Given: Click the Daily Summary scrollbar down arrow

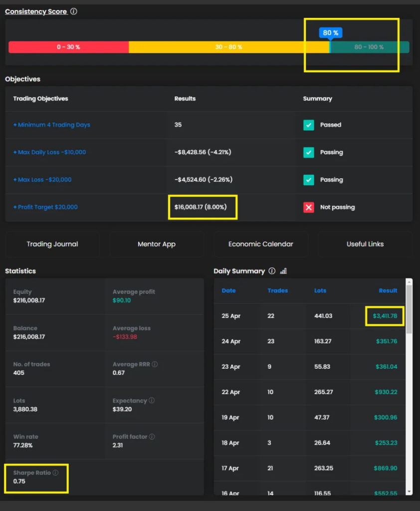Looking at the screenshot, I should 409,492.
